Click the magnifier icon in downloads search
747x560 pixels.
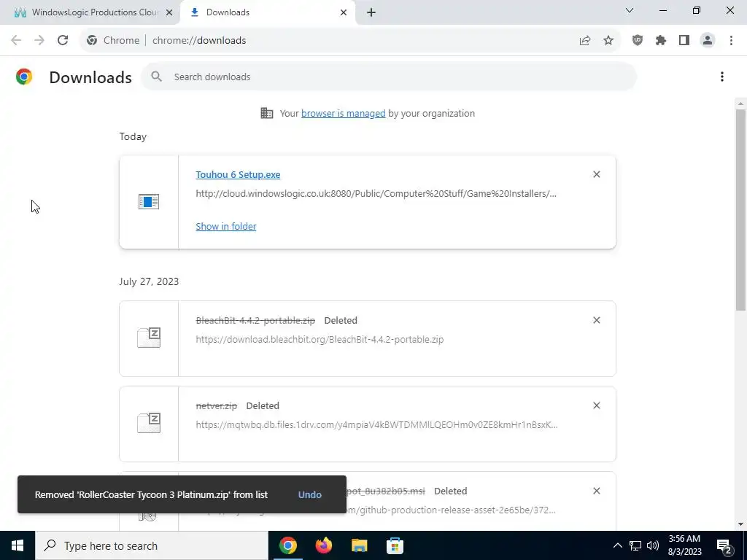tap(156, 77)
